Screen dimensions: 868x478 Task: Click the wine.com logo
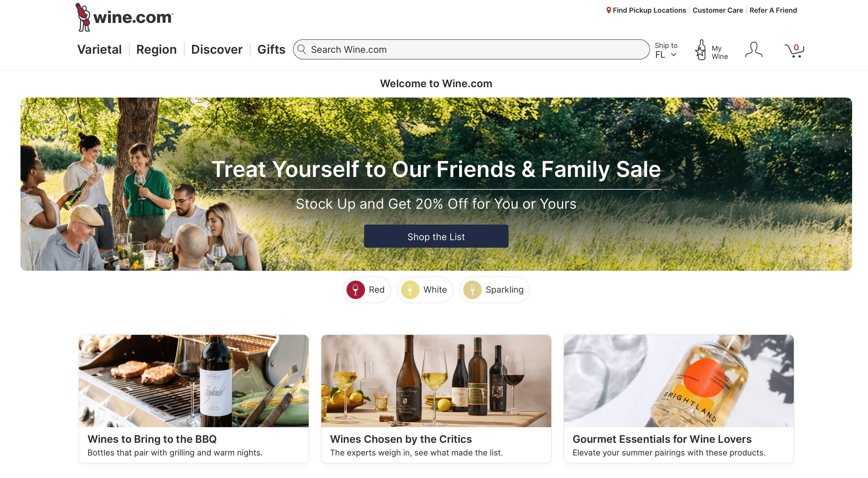click(124, 17)
